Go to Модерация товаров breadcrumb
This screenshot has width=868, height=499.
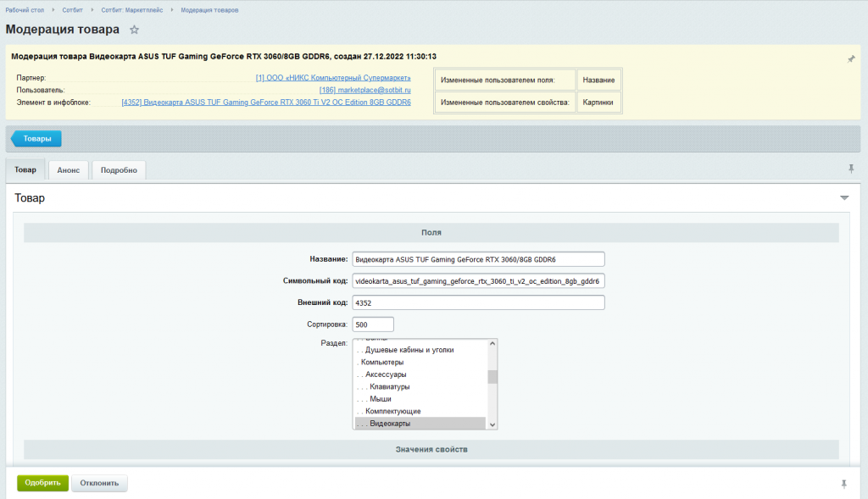pyautogui.click(x=210, y=10)
